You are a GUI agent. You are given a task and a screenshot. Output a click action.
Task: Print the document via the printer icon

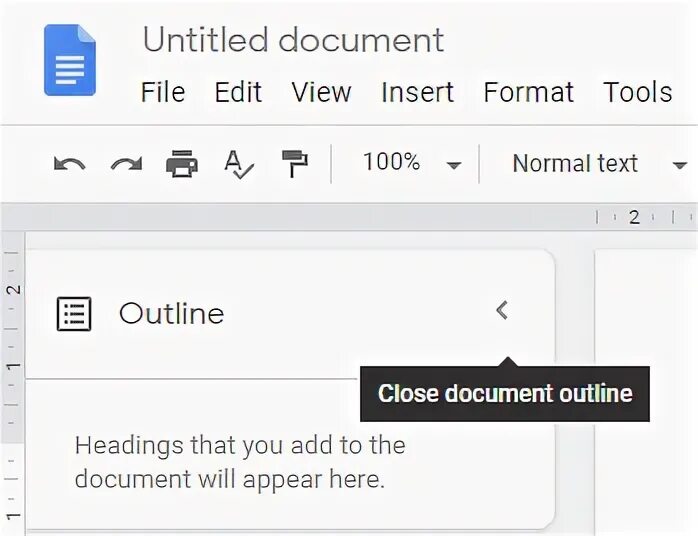click(182, 164)
